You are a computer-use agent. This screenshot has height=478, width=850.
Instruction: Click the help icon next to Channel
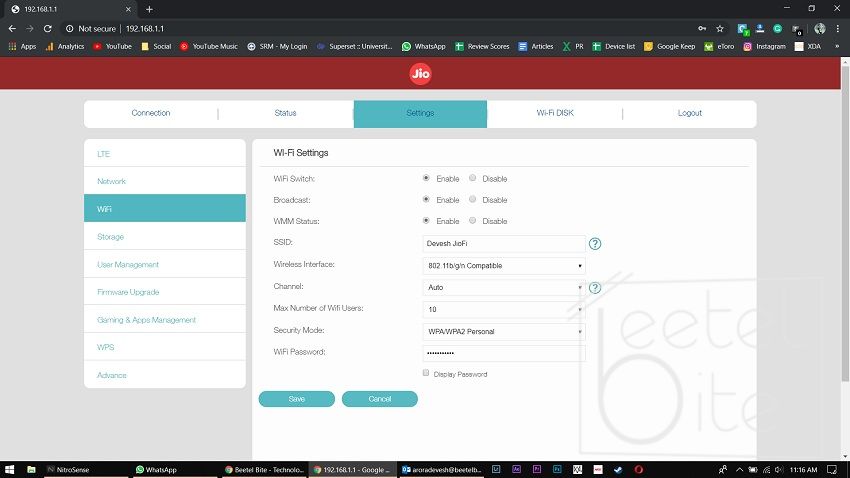click(595, 288)
